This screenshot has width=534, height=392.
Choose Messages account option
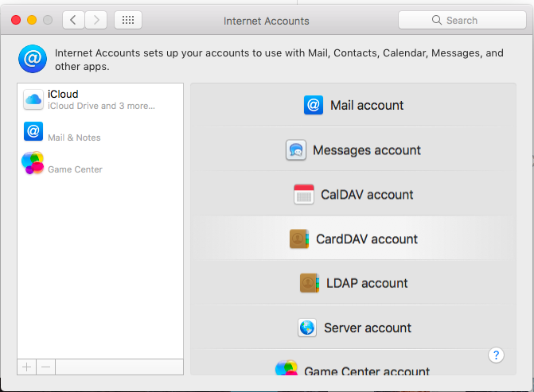[353, 150]
